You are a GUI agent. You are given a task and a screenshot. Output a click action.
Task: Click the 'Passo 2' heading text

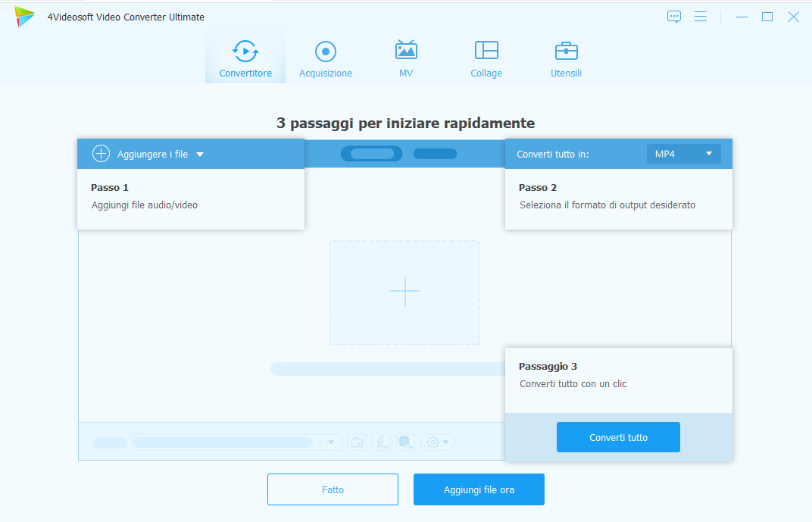538,187
